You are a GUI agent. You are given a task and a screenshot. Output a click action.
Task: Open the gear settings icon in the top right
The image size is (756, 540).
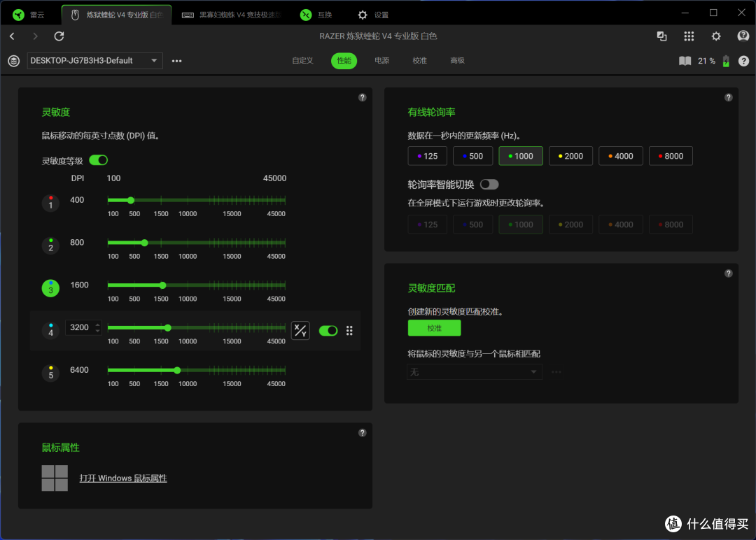coord(716,36)
